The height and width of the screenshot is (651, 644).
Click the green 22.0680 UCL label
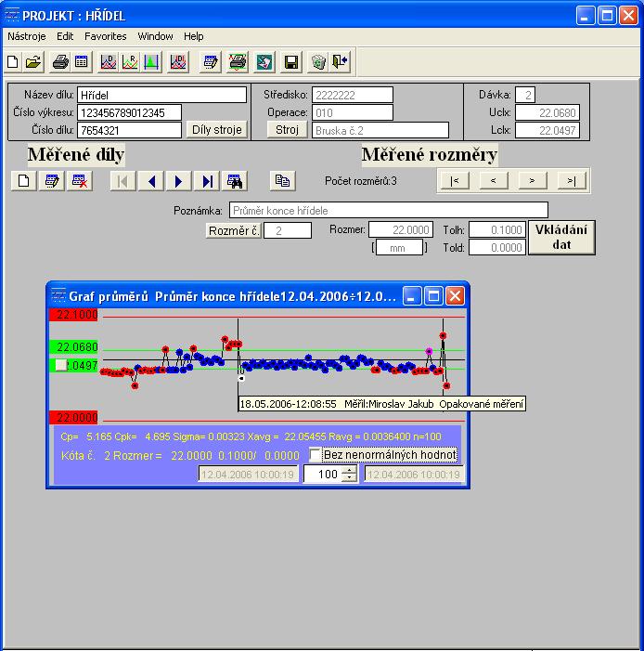coord(74,346)
